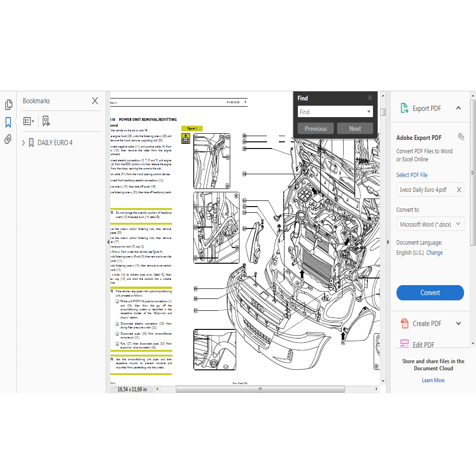Click the Iveco Daily Euro 4.pdf filename
The width and height of the screenshot is (476, 476).
click(423, 190)
